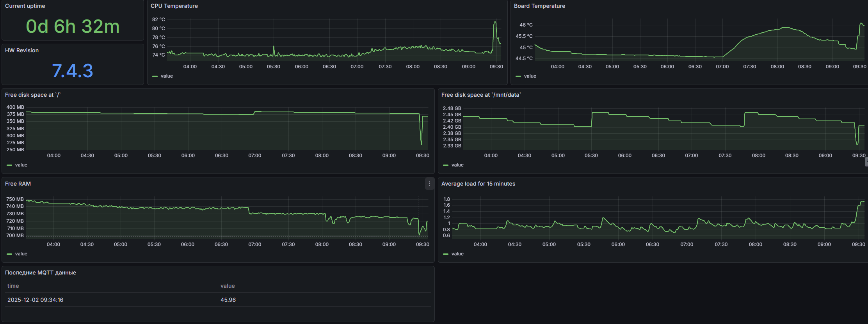Click the 7.4.3 hardware revision stat
The height and width of the screenshot is (324, 868).
coord(73,71)
